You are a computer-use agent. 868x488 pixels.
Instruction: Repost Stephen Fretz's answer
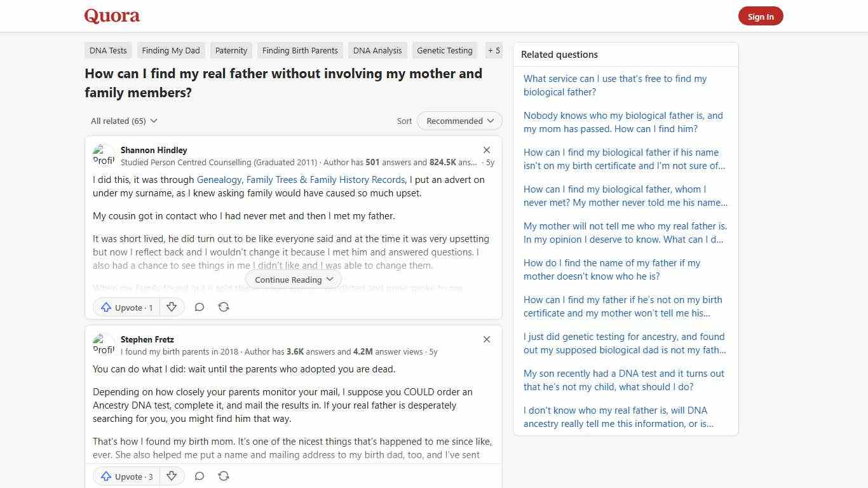pos(223,476)
